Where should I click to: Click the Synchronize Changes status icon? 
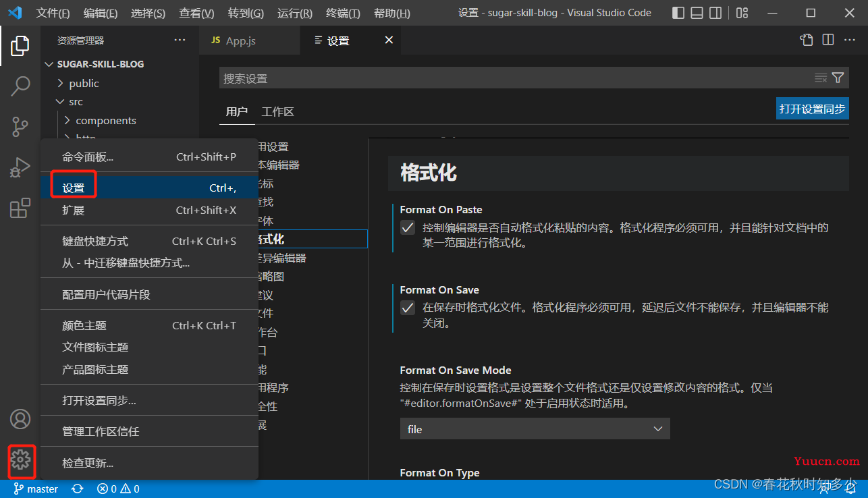click(x=78, y=489)
